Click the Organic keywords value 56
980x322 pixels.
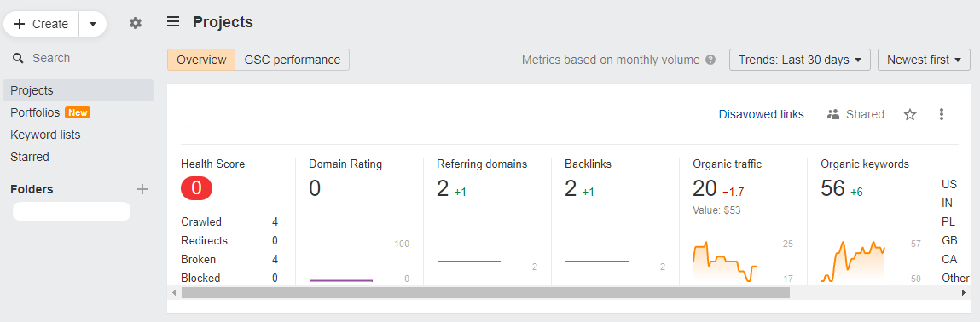(x=832, y=188)
